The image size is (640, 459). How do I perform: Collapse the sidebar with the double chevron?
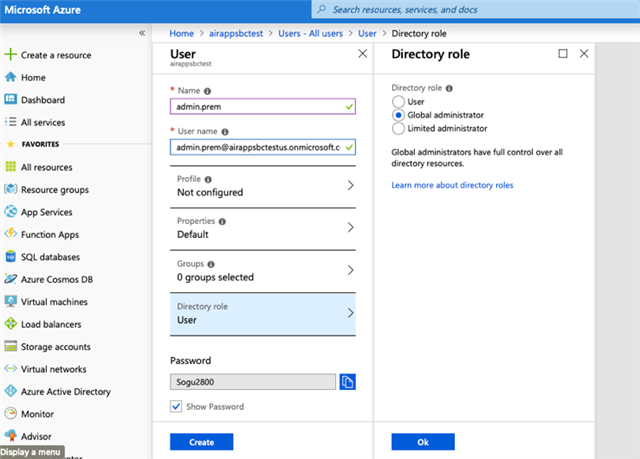pyautogui.click(x=142, y=33)
